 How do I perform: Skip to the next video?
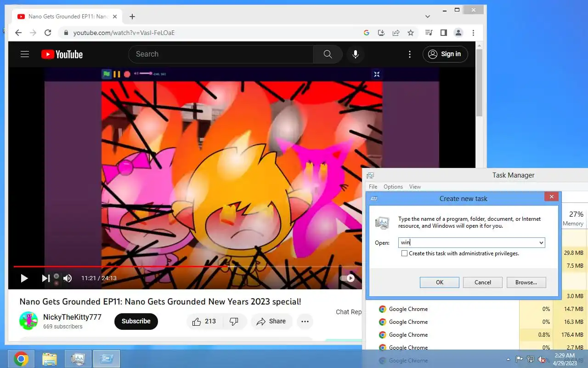[x=45, y=278]
